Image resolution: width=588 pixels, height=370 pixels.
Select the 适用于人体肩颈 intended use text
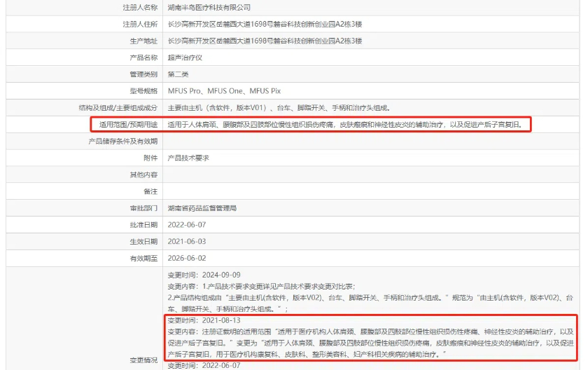(x=345, y=125)
